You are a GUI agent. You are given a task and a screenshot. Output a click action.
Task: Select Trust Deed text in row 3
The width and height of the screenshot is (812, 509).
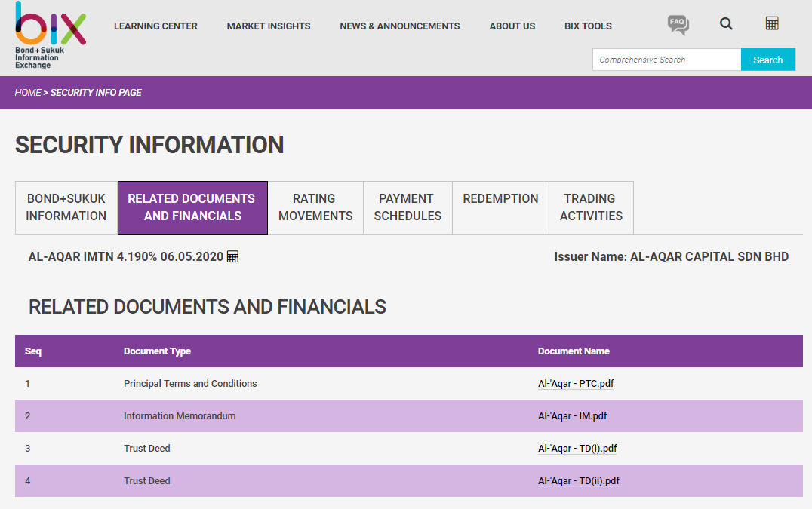coord(146,449)
